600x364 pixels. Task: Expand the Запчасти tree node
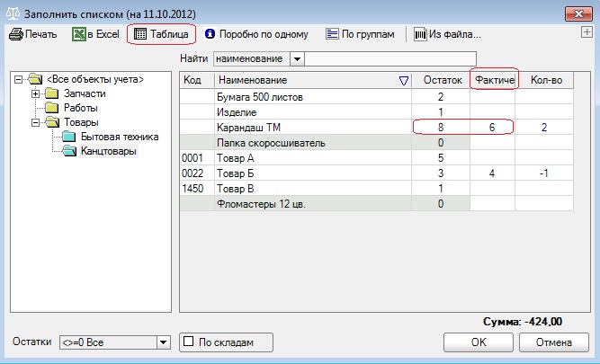36,93
